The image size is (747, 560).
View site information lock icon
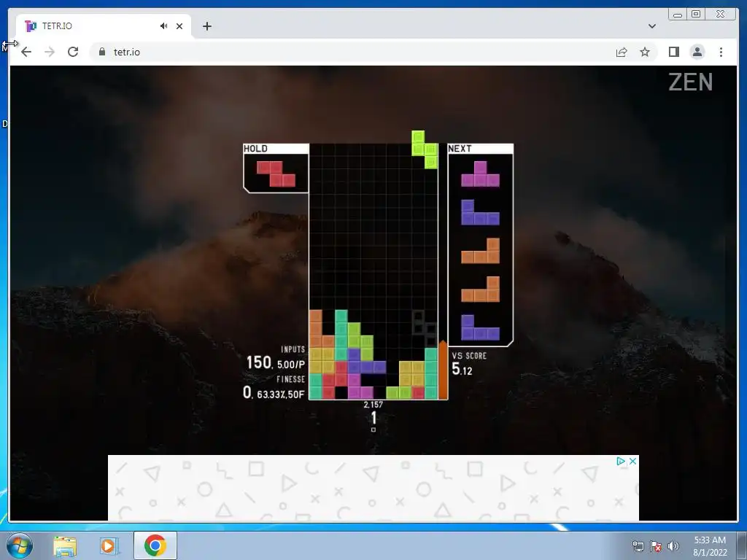[102, 52]
